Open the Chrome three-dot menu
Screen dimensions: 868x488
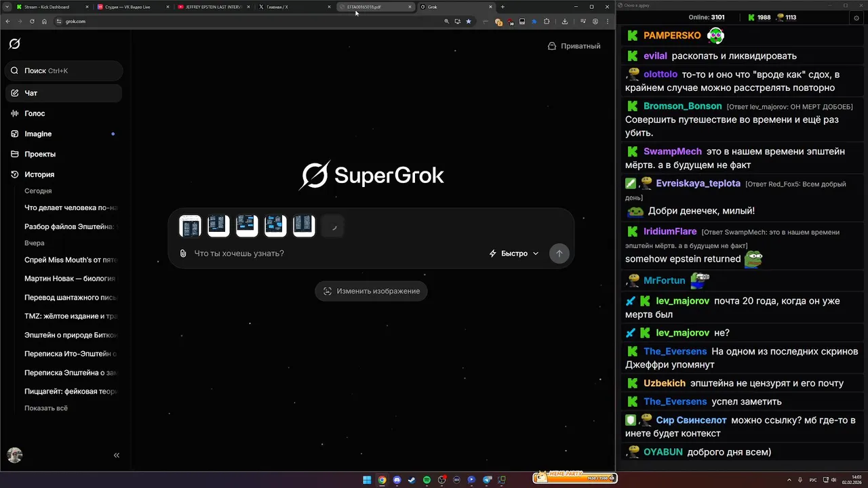point(607,21)
